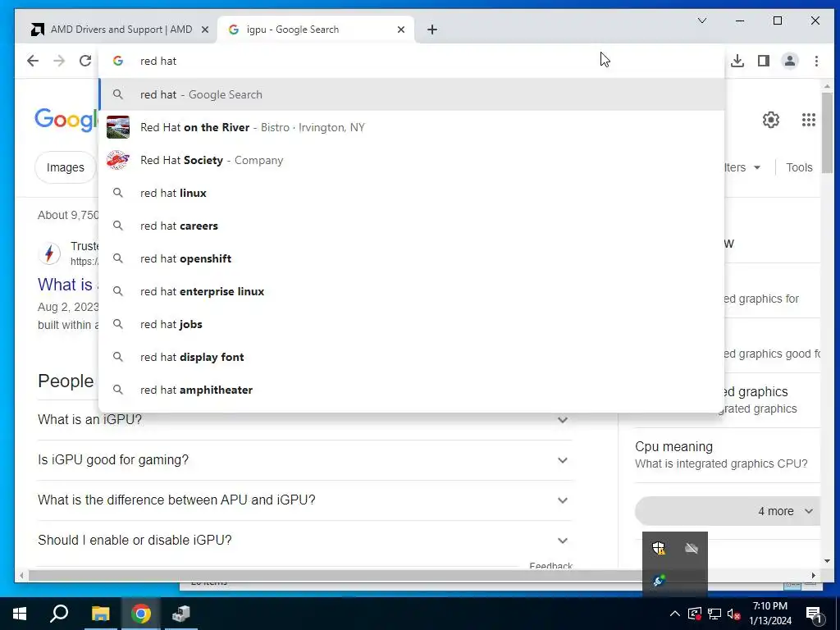This screenshot has width=840, height=630.
Task: Expand 'Should I enable or disable iGPU?' question
Action: pos(304,540)
